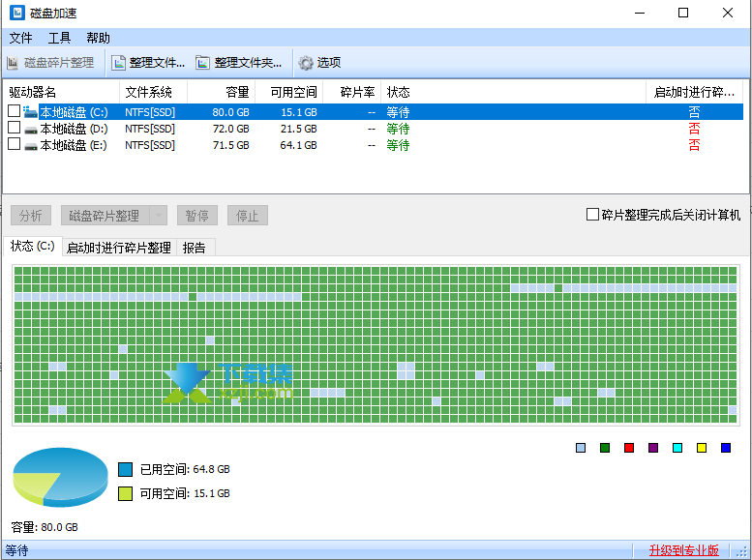Image resolution: width=752 pixels, height=560 pixels.
Task: Click the 可用空间 yellow-green color box
Action: click(125, 493)
